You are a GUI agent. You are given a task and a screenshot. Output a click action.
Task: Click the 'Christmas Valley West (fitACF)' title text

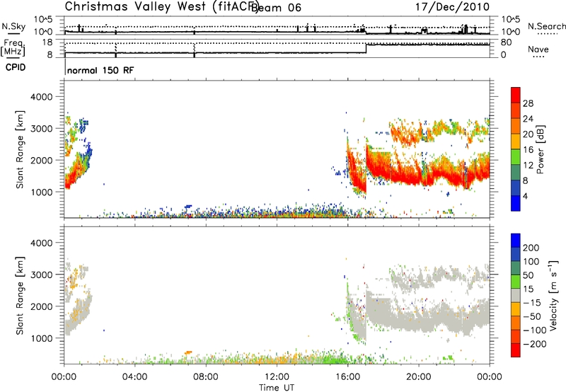(161, 6)
